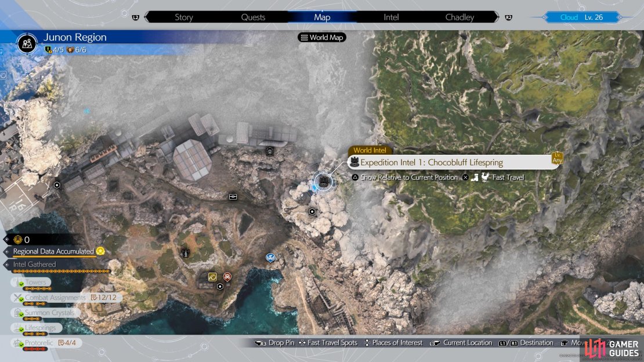The width and height of the screenshot is (644, 362).
Task: Choose Show Relative to Current Position
Action: coord(409,178)
